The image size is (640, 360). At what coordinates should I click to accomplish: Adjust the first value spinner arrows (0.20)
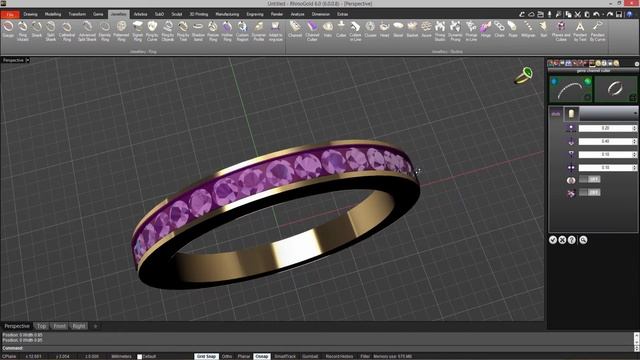click(x=634, y=128)
